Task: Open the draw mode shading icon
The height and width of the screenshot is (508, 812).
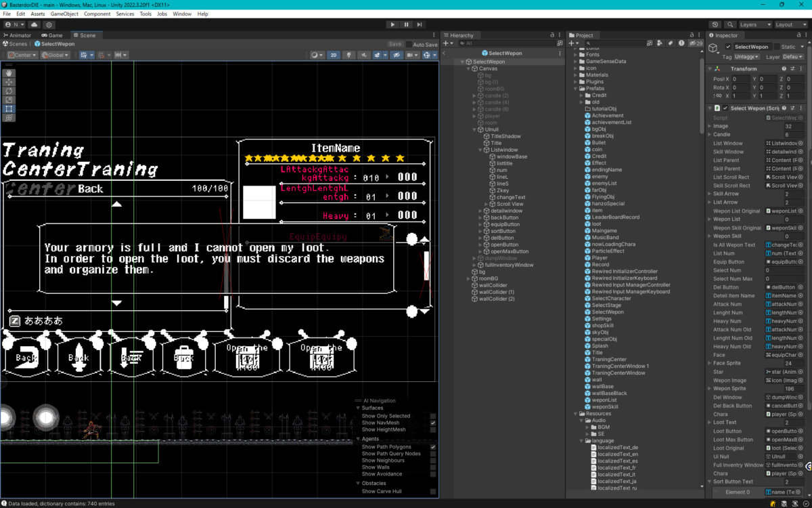Action: coord(317,55)
